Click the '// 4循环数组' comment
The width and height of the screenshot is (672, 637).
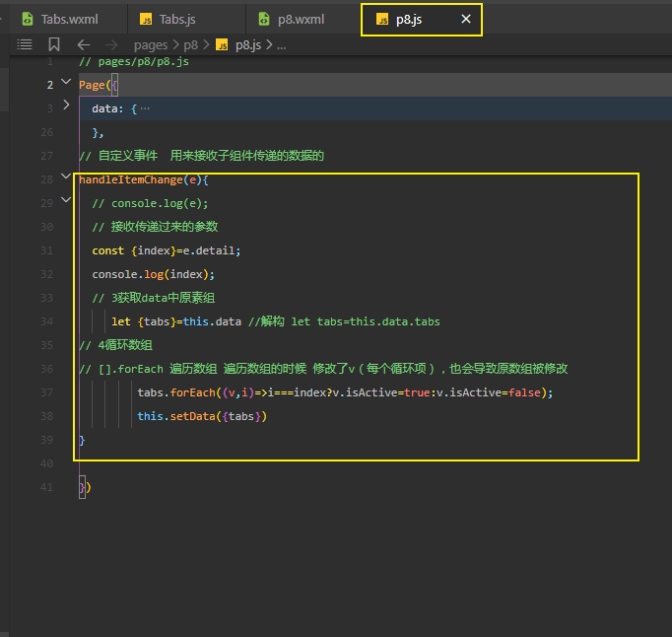(115, 345)
